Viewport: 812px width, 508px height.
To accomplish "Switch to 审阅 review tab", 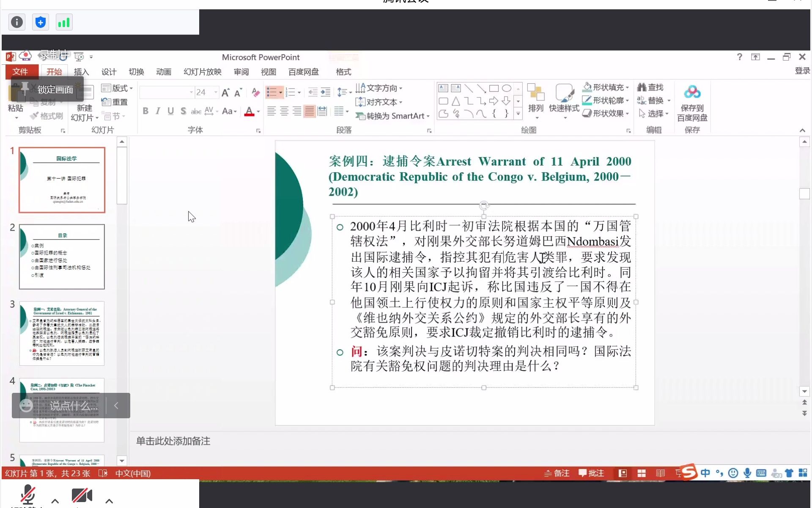I will (x=241, y=72).
